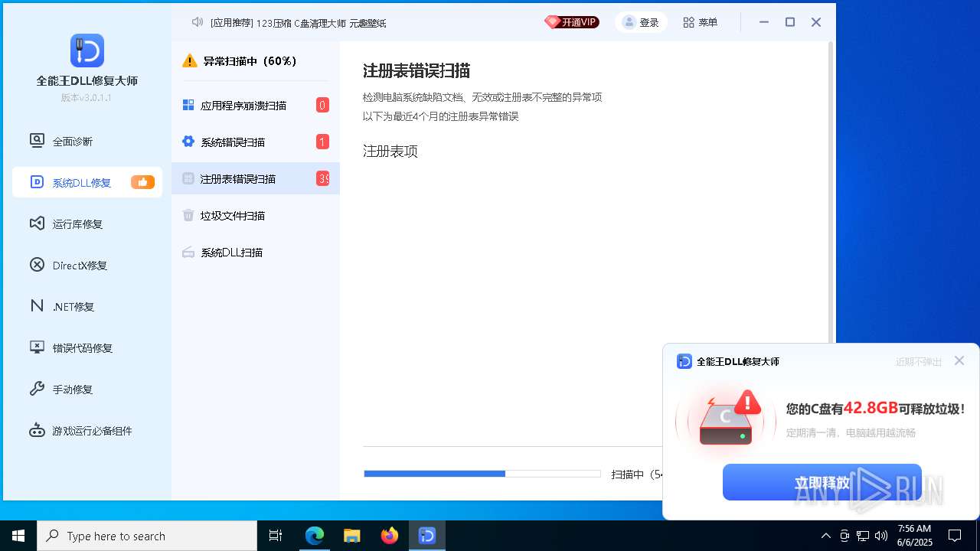Click the red count badge on 系统错误扫描
Viewport: 980px width, 551px height.
pos(322,142)
